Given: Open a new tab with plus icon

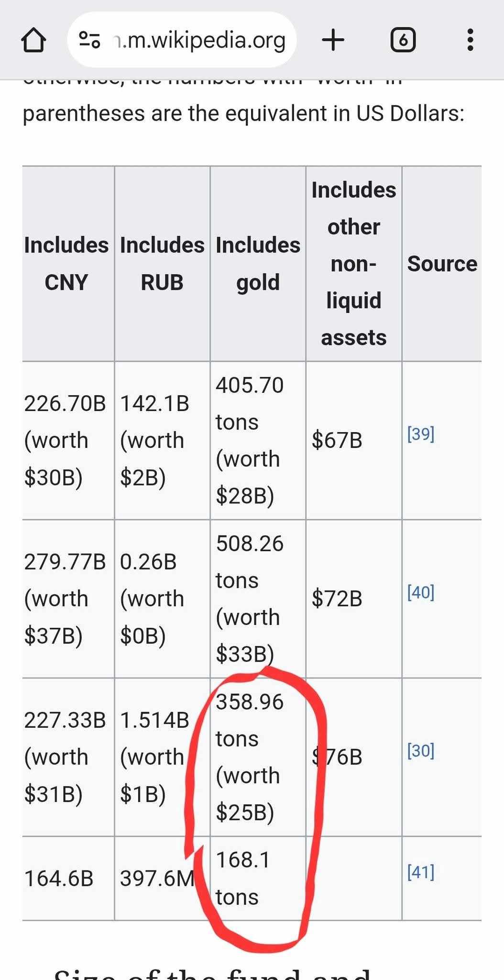Looking at the screenshot, I should tap(333, 40).
